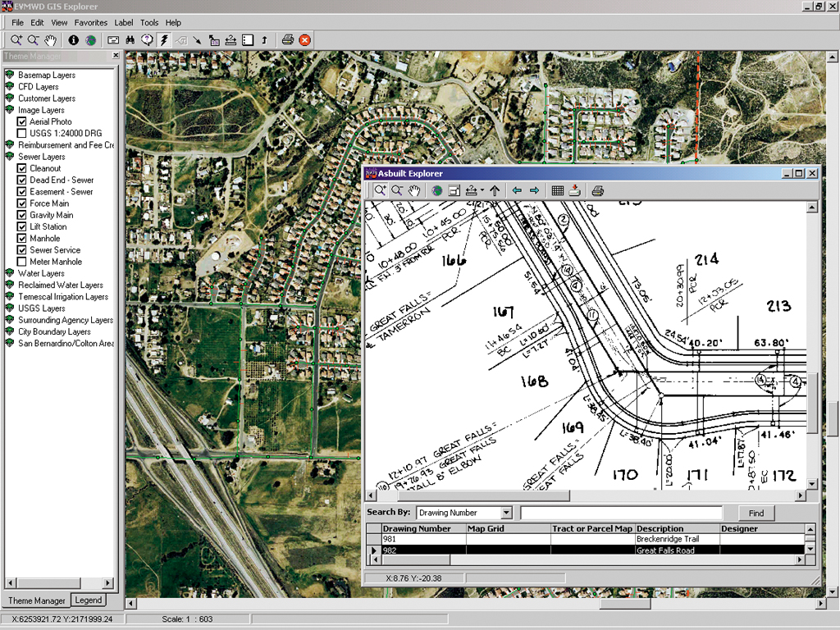Viewport: 840px width, 630px height.
Task: Select Zoom Out tool in Asbuilt Explorer
Action: coord(397,190)
